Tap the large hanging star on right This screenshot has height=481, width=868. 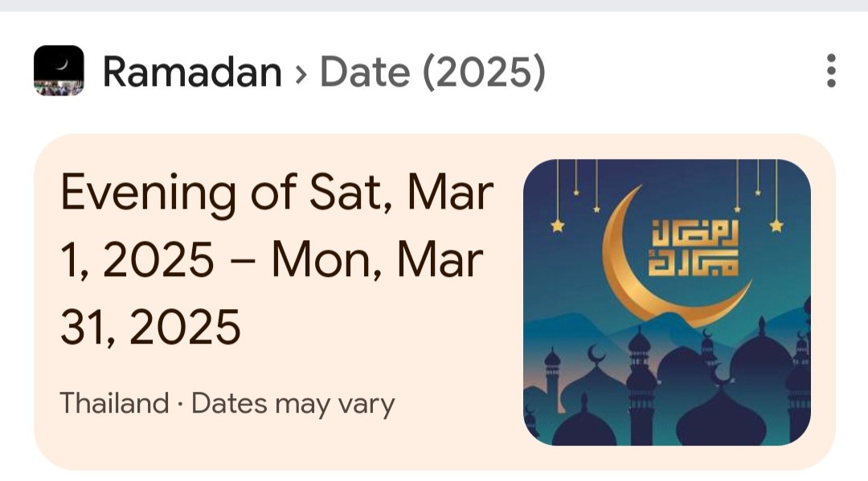pyautogui.click(x=776, y=226)
